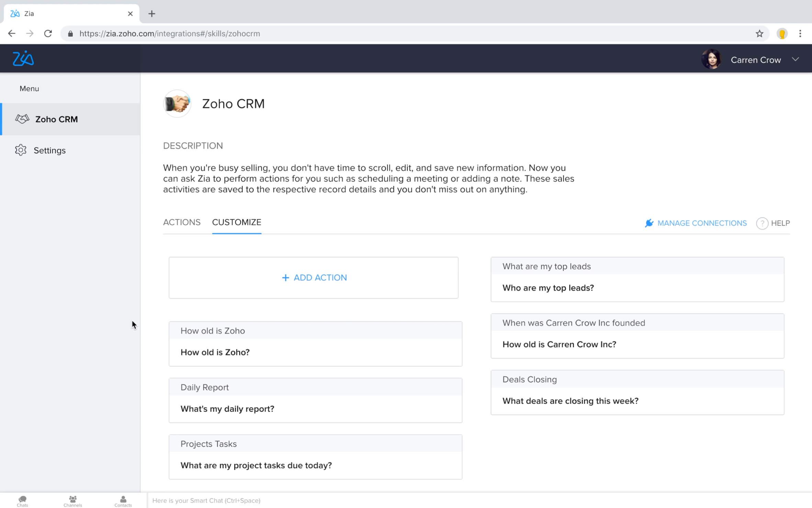This screenshot has height=508, width=812.
Task: Expand Carren Crow account dropdown
Action: [795, 59]
